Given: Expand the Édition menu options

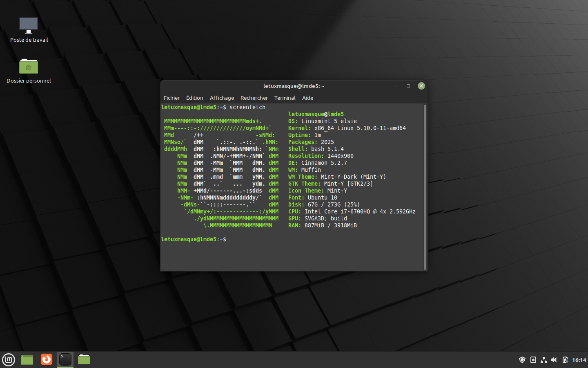Looking at the screenshot, I should point(194,98).
